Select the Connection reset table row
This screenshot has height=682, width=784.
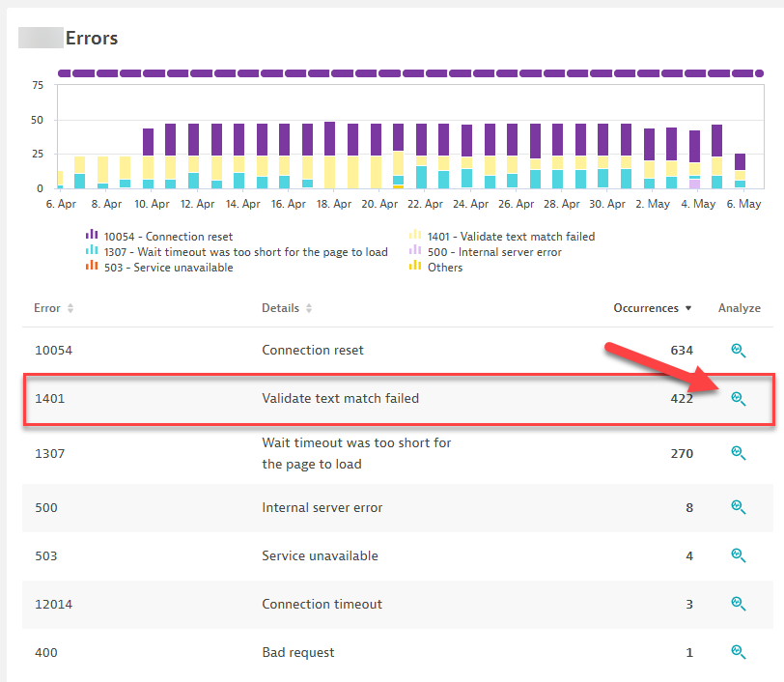[x=313, y=350]
